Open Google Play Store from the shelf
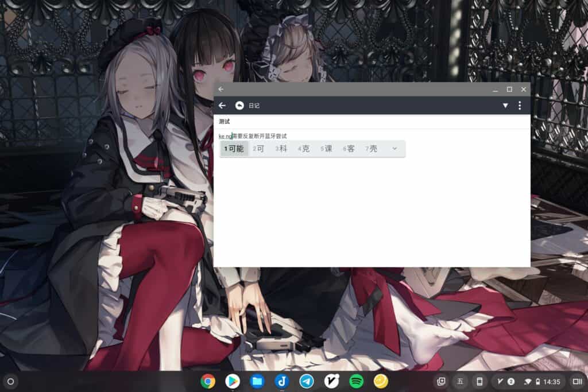Viewport: 588px width, 392px height. [x=233, y=382]
